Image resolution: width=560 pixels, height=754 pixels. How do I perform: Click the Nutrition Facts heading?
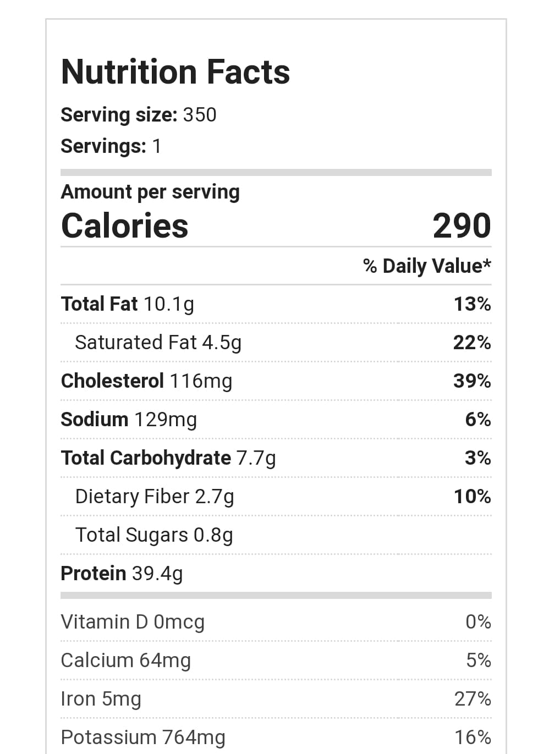[x=175, y=72]
